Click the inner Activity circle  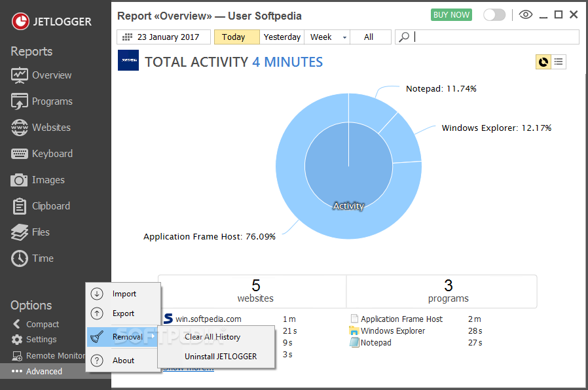click(x=348, y=166)
